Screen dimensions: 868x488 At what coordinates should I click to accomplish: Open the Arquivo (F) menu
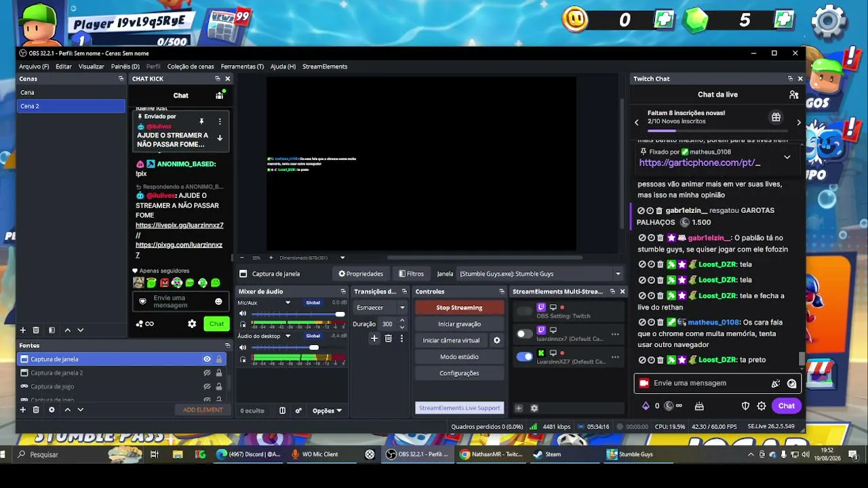(34, 66)
